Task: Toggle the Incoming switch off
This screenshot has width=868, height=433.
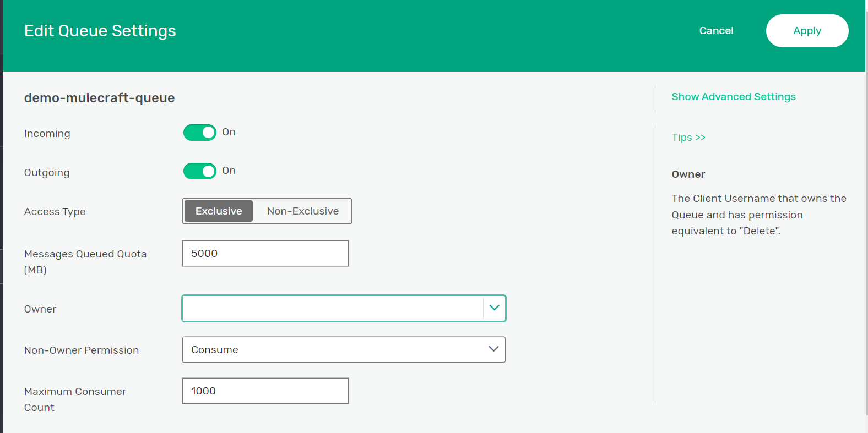Action: click(199, 133)
